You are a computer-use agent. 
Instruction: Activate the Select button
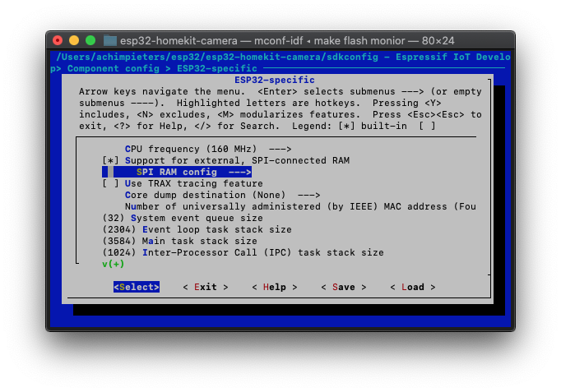137,287
